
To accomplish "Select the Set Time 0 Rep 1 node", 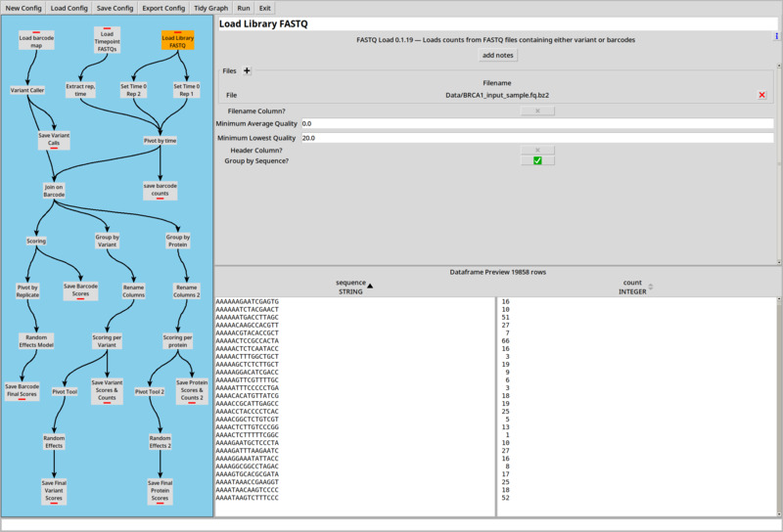I will pos(186,90).
